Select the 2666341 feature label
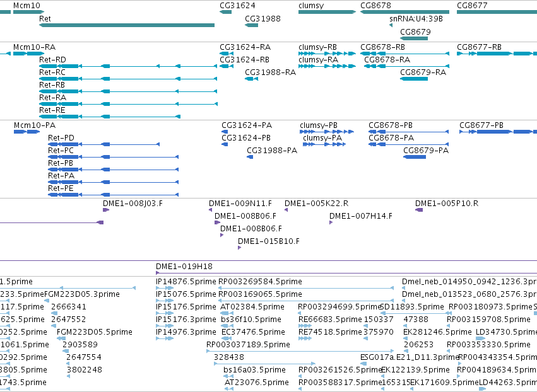 (x=69, y=307)
